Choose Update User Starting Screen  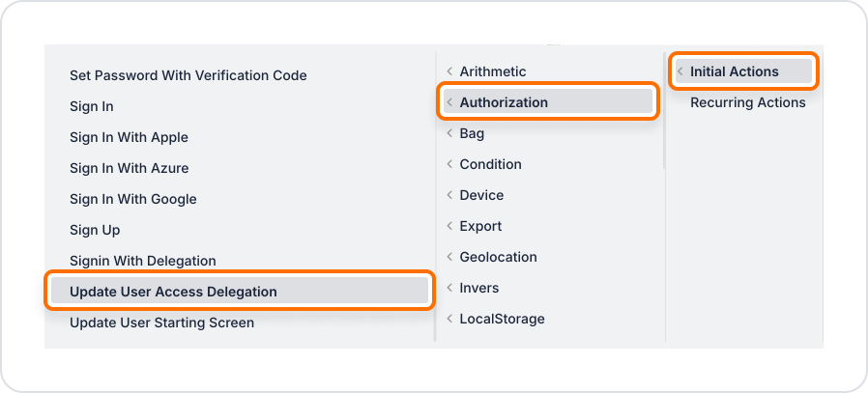[x=161, y=323]
